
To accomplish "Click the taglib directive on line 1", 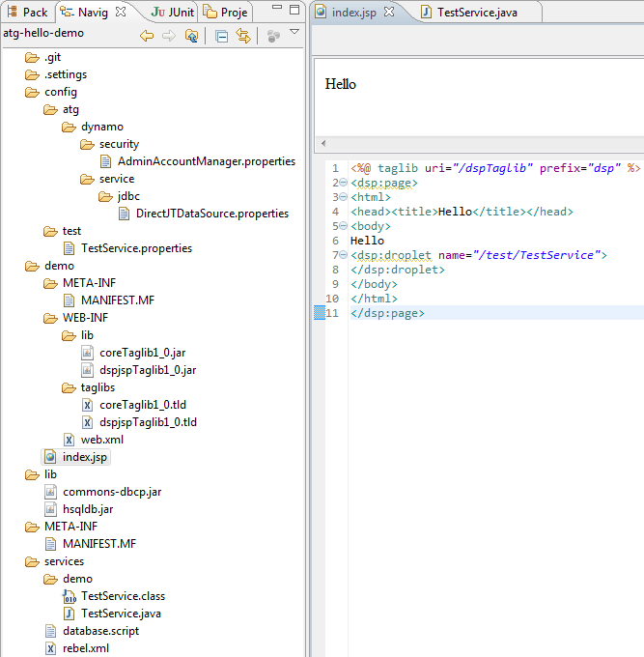I will tap(495, 168).
